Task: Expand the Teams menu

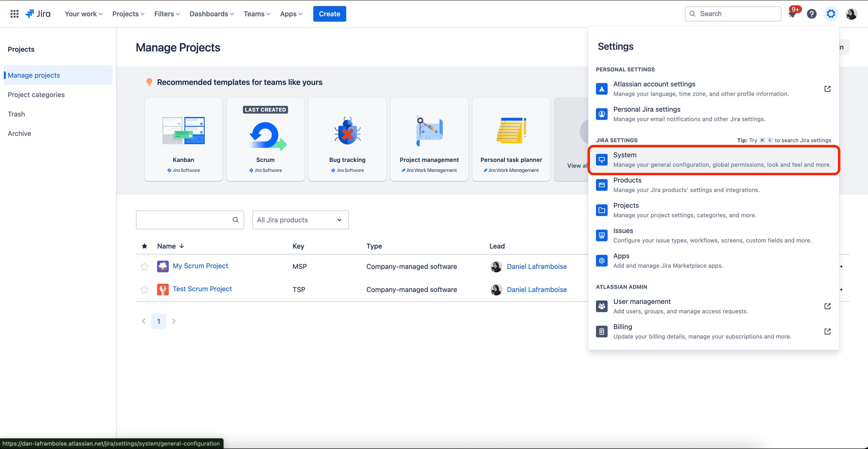Action: click(257, 14)
